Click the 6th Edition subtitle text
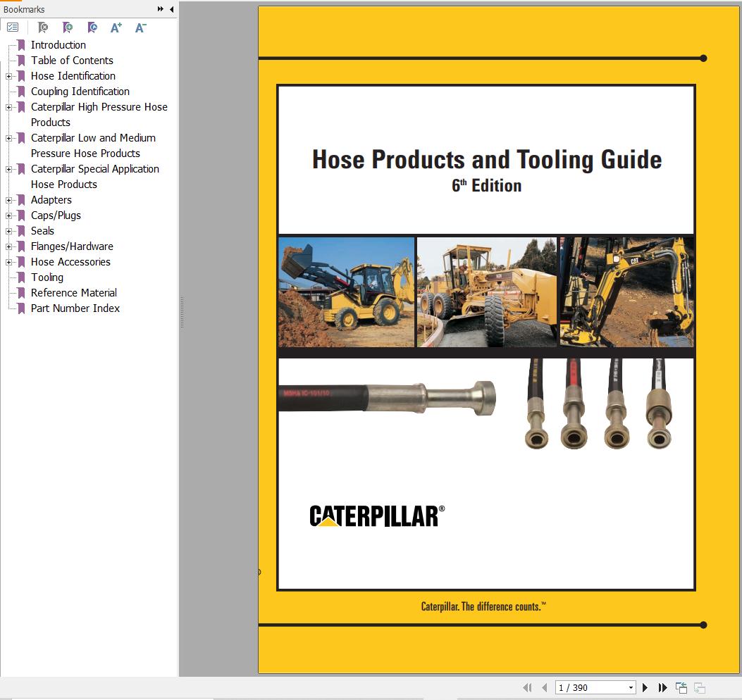This screenshot has height=700, width=742. point(486,185)
